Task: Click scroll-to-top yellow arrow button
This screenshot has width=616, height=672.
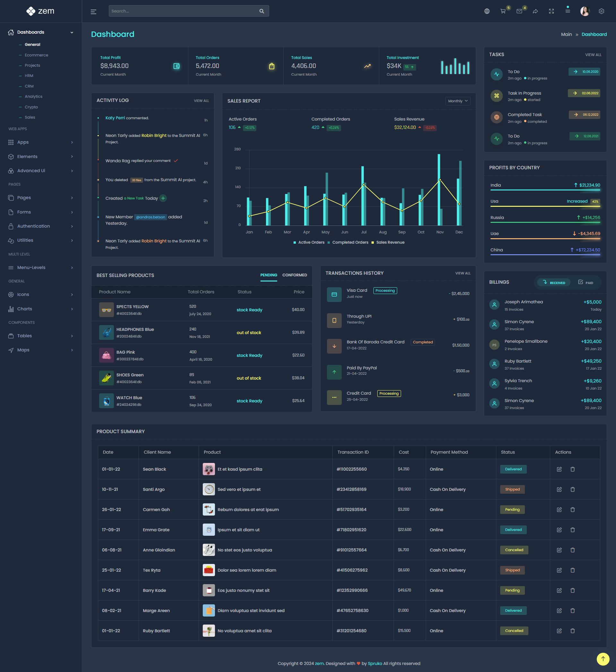Action: (x=603, y=659)
